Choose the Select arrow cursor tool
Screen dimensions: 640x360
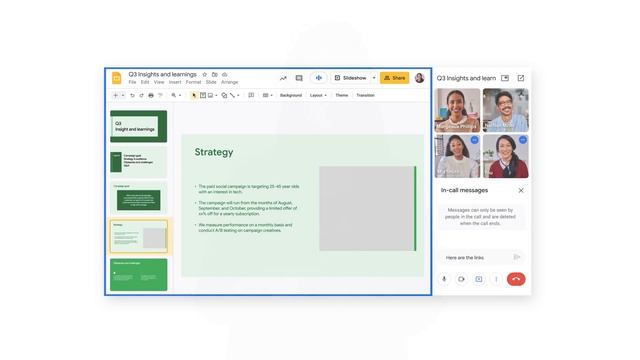point(194,95)
